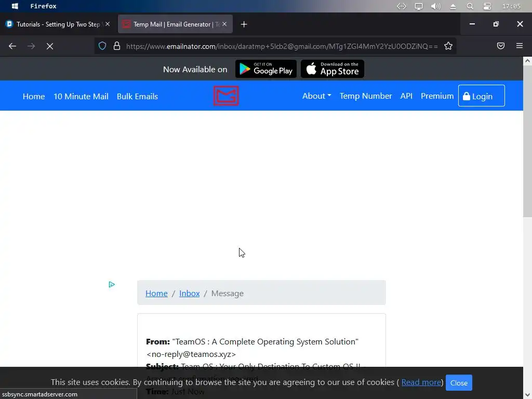
Task: Minimize the Firefox window
Action: pos(472,24)
